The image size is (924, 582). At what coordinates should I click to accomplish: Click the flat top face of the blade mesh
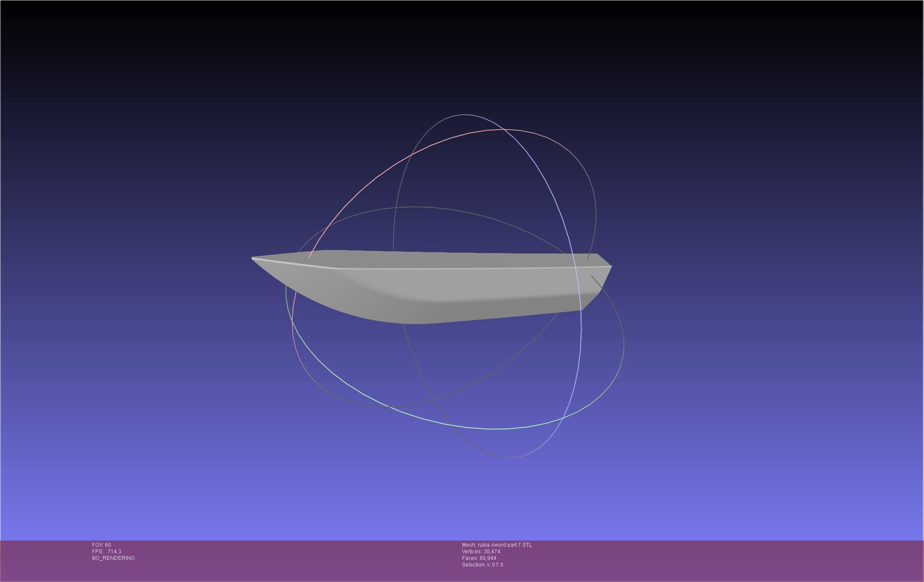(441, 260)
